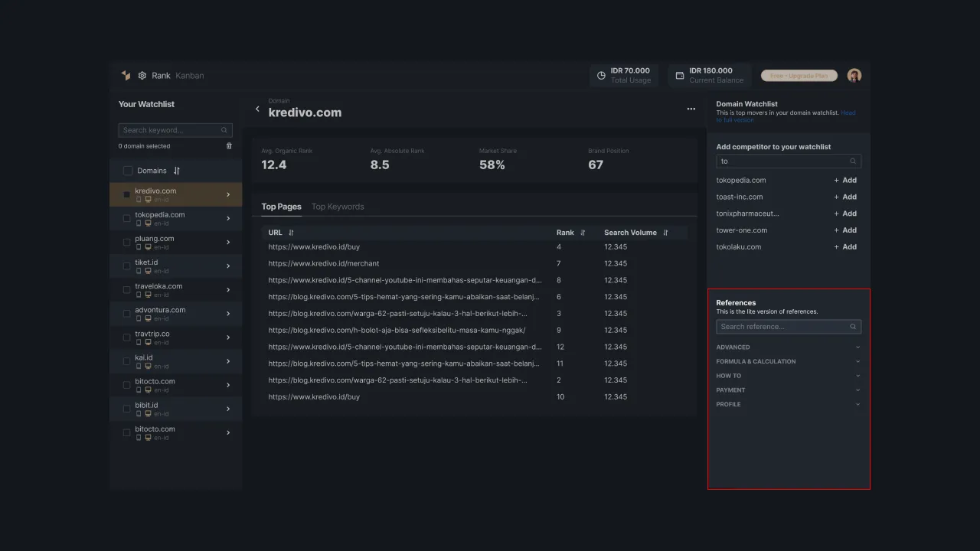Tick the Domains select-all checkbox
Viewport: 980px width, 551px height.
tap(128, 170)
